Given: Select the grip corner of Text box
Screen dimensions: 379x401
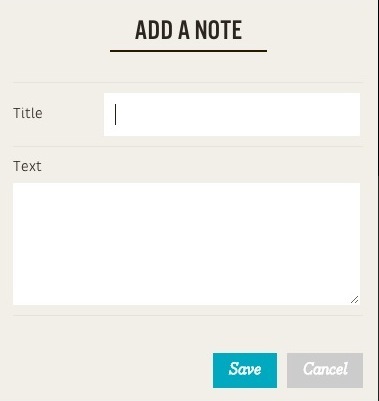Looking at the screenshot, I should coord(355,300).
